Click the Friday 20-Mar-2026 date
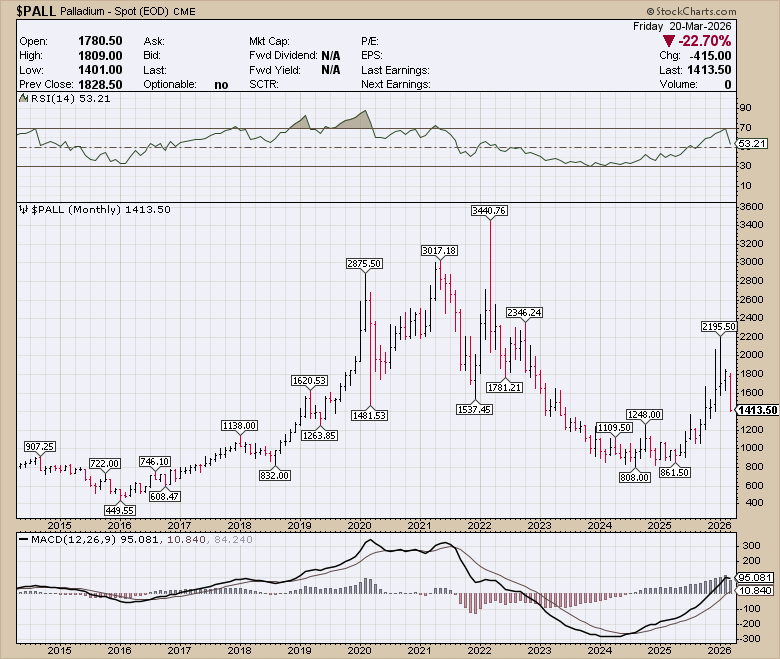Screen dimensions: 780x659 (682, 26)
